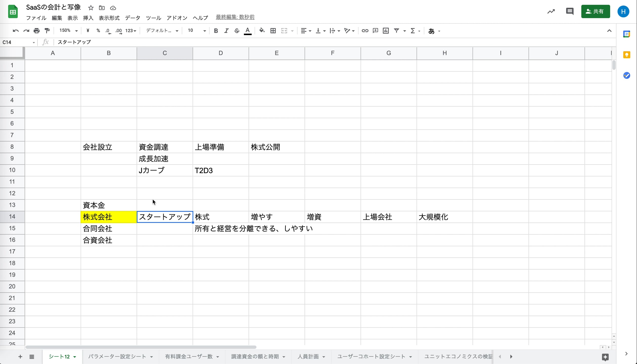637x364 pixels.
Task: Open the 挿入 menu
Action: 88,18
